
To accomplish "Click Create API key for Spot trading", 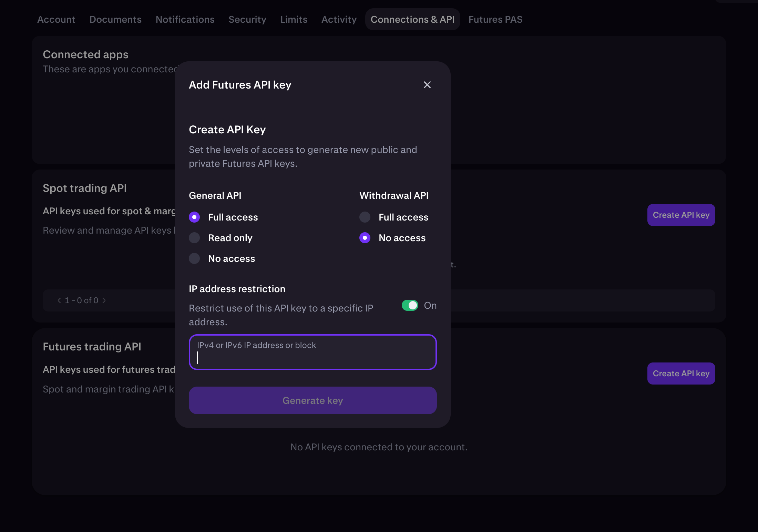I will (x=681, y=215).
